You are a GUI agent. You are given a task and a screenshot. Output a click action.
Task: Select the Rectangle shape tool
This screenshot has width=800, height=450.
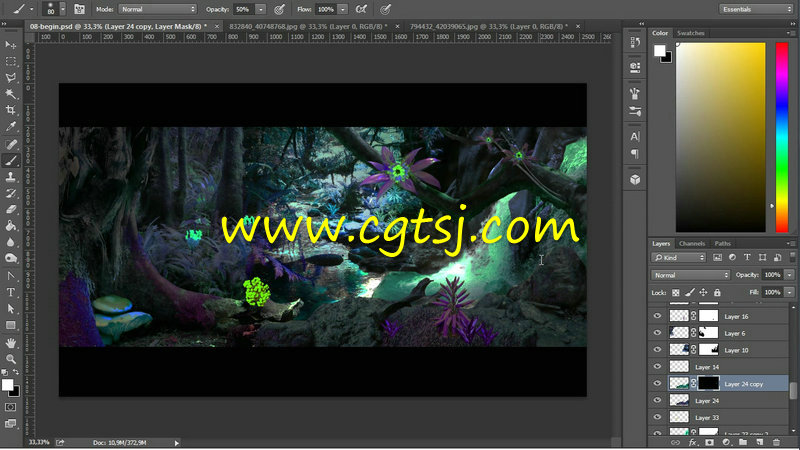(10, 325)
